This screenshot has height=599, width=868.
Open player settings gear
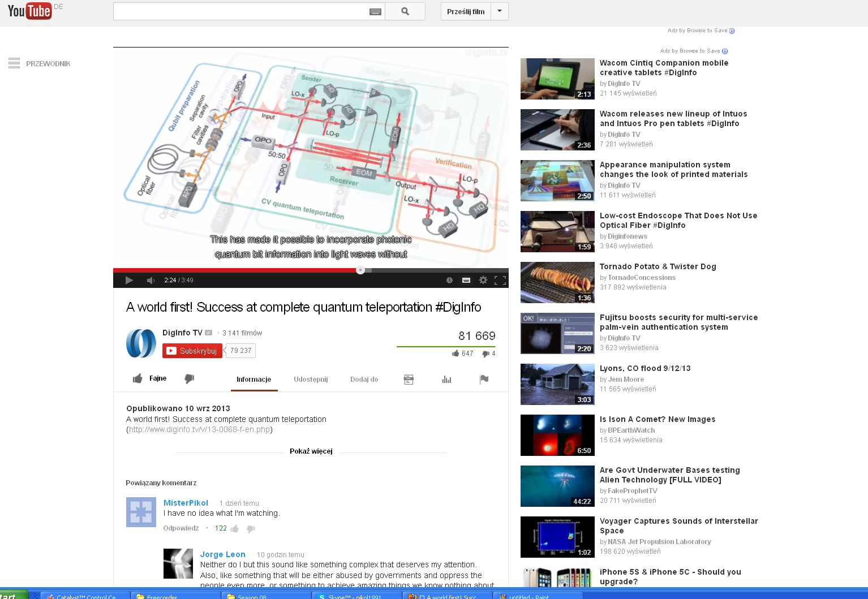(483, 280)
